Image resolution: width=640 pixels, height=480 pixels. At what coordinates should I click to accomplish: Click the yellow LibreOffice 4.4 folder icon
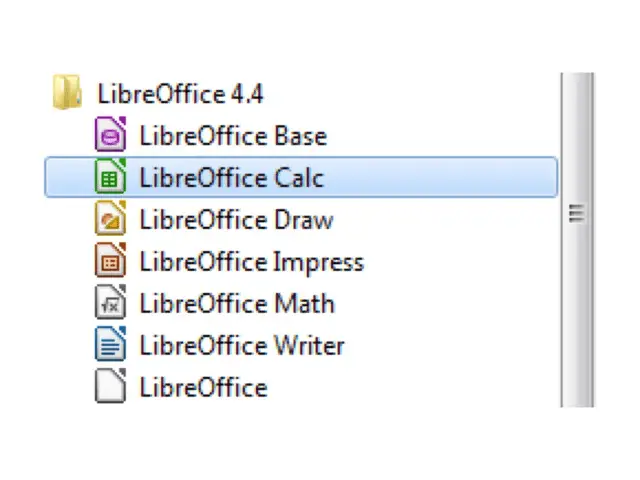pyautogui.click(x=67, y=92)
